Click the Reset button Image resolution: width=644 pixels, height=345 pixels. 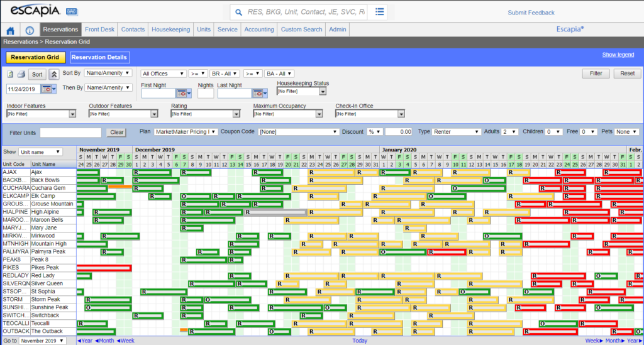[627, 74]
